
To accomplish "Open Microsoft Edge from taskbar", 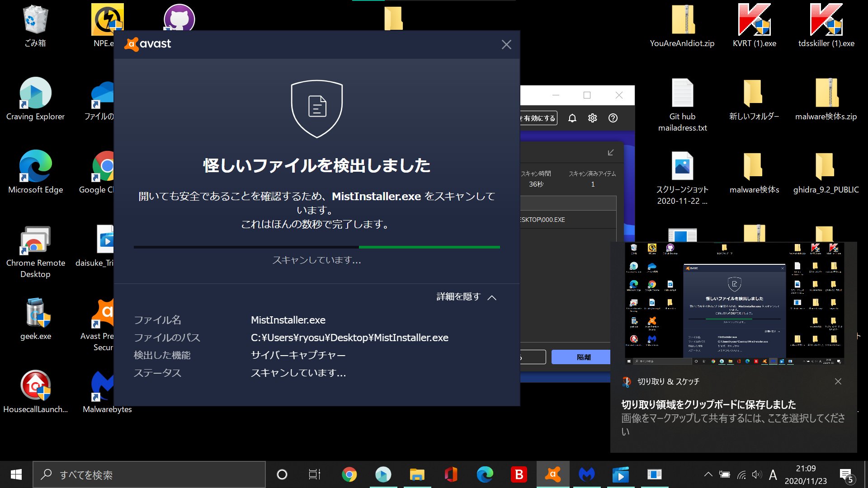I will (485, 474).
